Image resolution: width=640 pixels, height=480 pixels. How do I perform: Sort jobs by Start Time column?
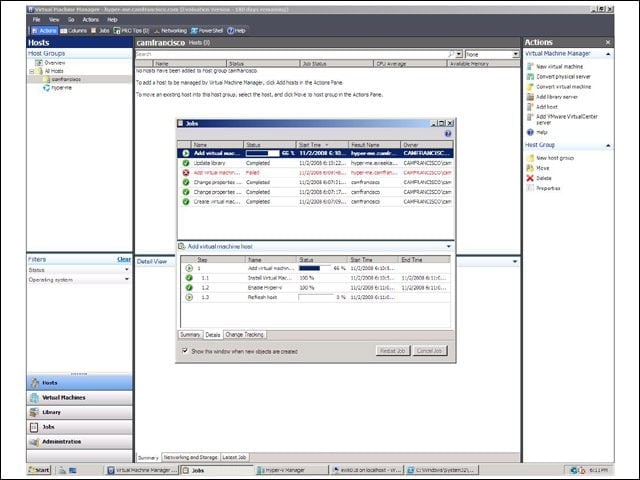coord(322,144)
